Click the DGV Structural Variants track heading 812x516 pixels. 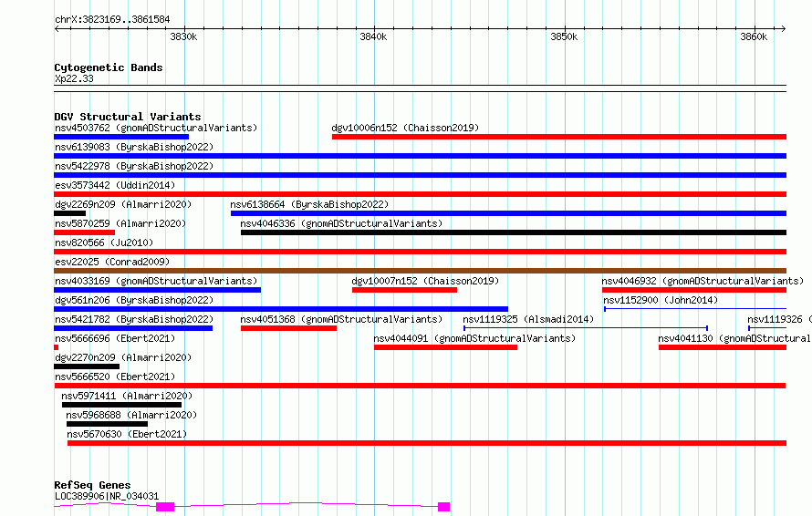click(128, 117)
